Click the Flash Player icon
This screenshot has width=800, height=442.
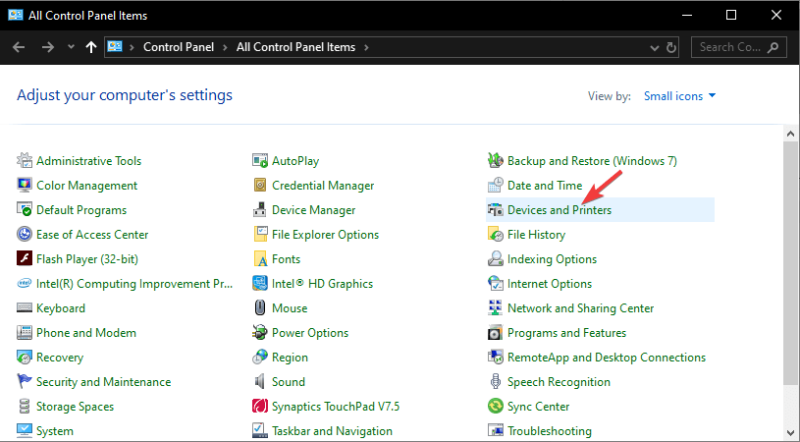24,258
